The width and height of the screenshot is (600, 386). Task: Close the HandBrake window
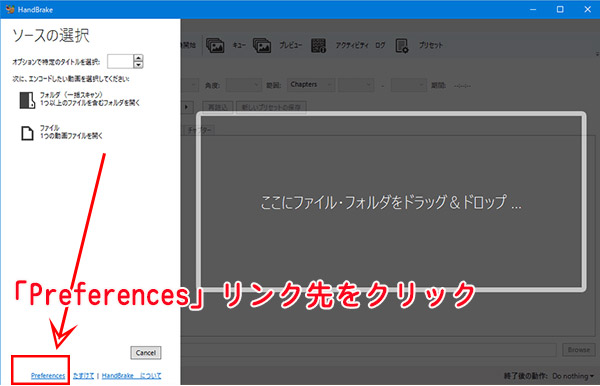(x=587, y=9)
